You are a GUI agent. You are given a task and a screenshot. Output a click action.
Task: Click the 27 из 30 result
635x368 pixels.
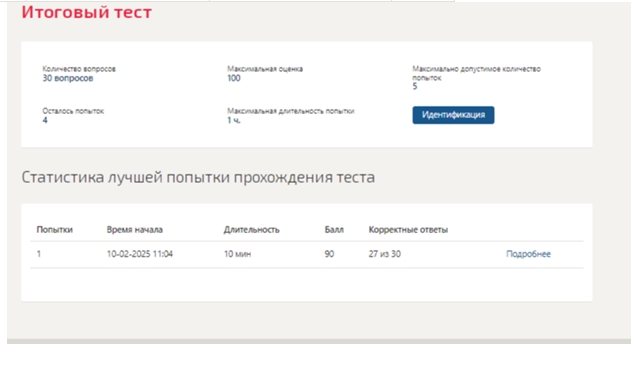tap(385, 254)
